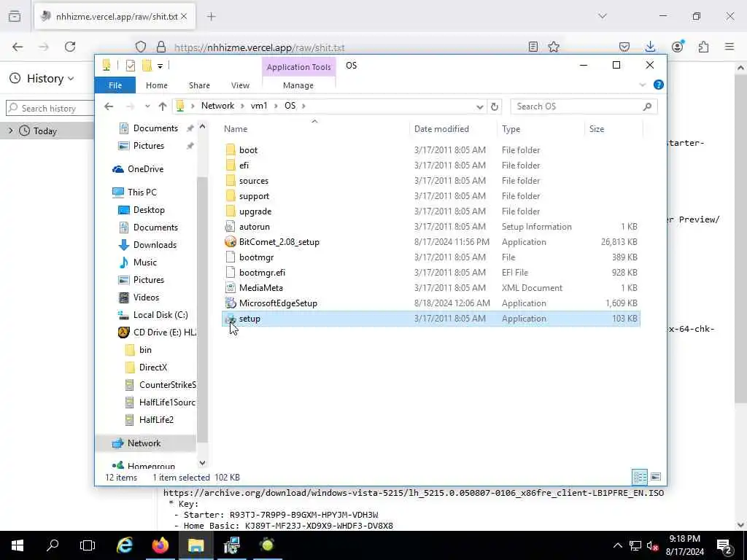Open CD Drive (E:) Half-Life icon
Viewport: 747px width, 560px height.
pos(124,332)
